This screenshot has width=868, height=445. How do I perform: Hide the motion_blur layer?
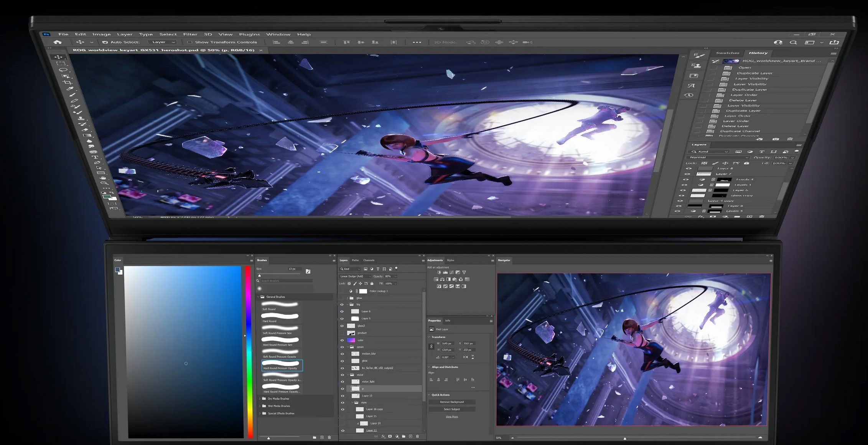(342, 354)
